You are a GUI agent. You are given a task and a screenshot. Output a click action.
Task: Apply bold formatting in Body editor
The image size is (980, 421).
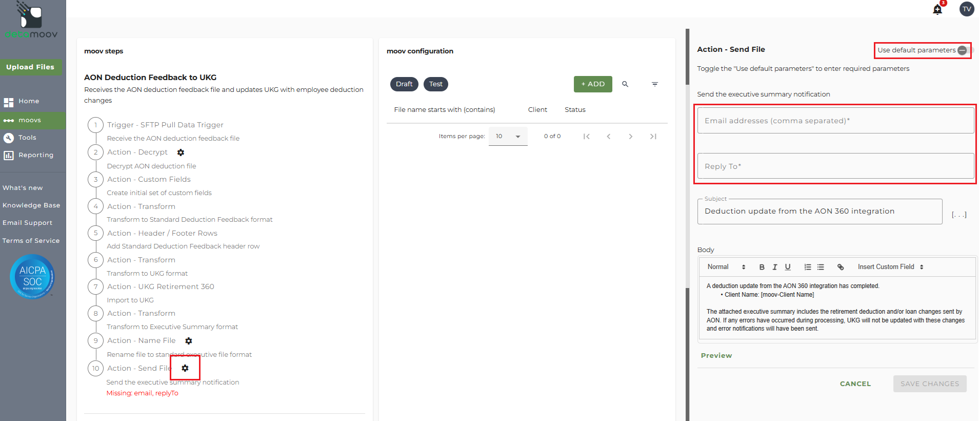tap(762, 267)
